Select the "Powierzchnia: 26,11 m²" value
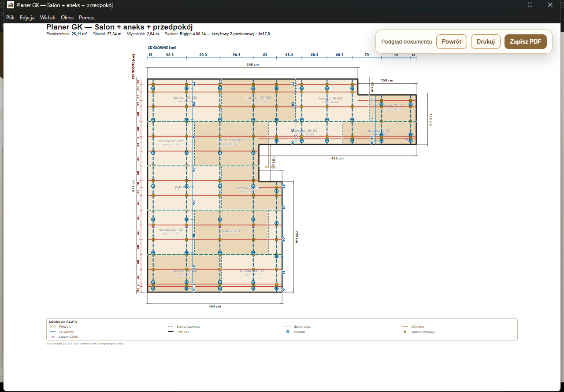Image resolution: width=564 pixels, height=392 pixels. (67, 34)
